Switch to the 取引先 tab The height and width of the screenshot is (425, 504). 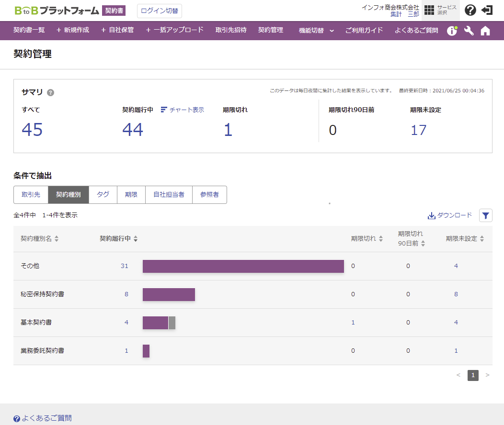click(31, 195)
